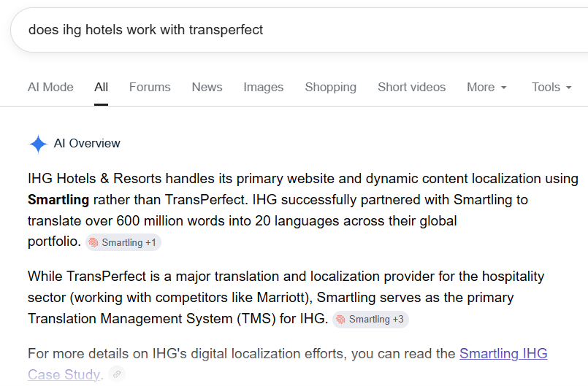Click the Tools dropdown arrow
The width and height of the screenshot is (588, 386).
568,88
